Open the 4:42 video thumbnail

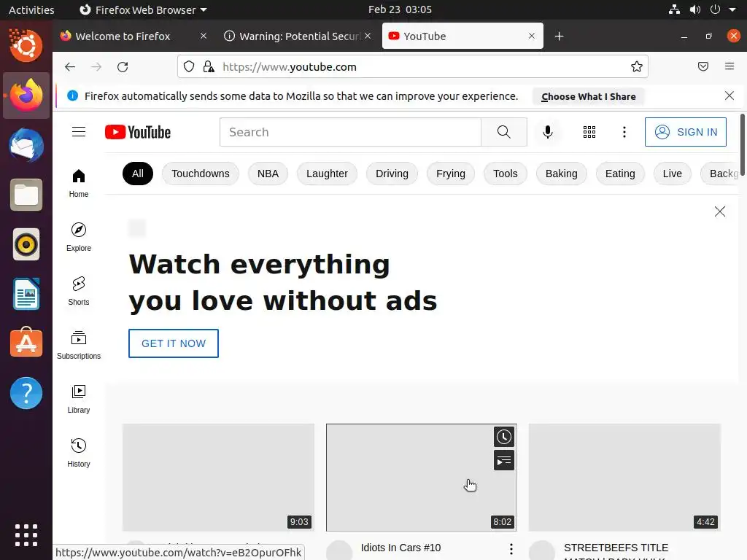point(624,477)
